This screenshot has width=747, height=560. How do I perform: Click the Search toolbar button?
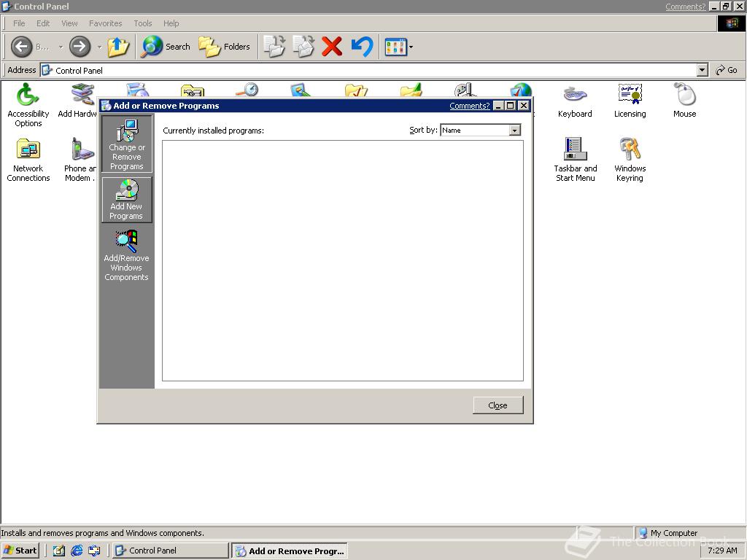pyautogui.click(x=166, y=47)
